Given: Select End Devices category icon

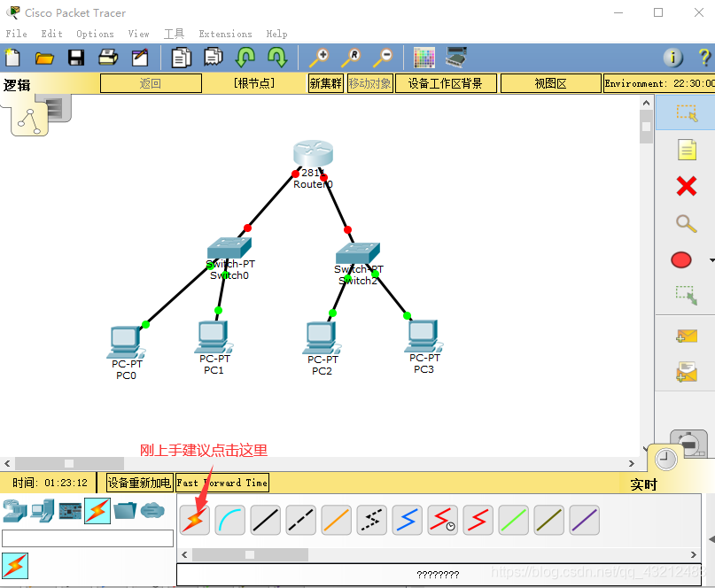Looking at the screenshot, I should (x=43, y=510).
